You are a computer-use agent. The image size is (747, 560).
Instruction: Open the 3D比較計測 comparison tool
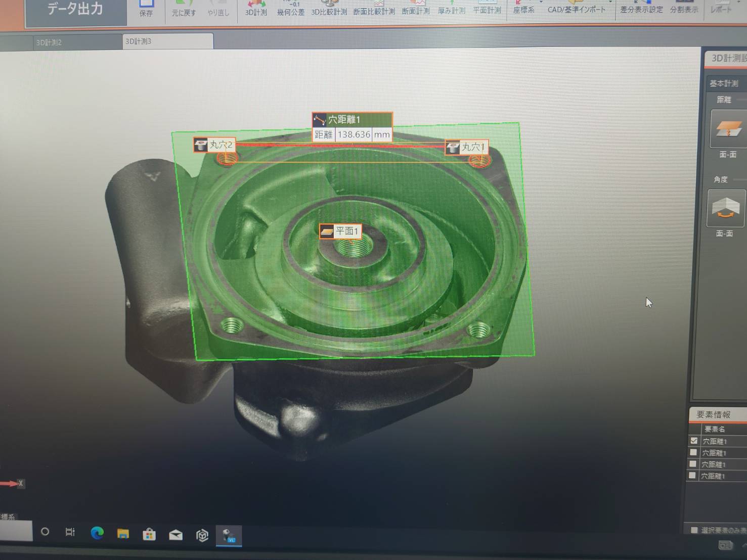(x=329, y=7)
